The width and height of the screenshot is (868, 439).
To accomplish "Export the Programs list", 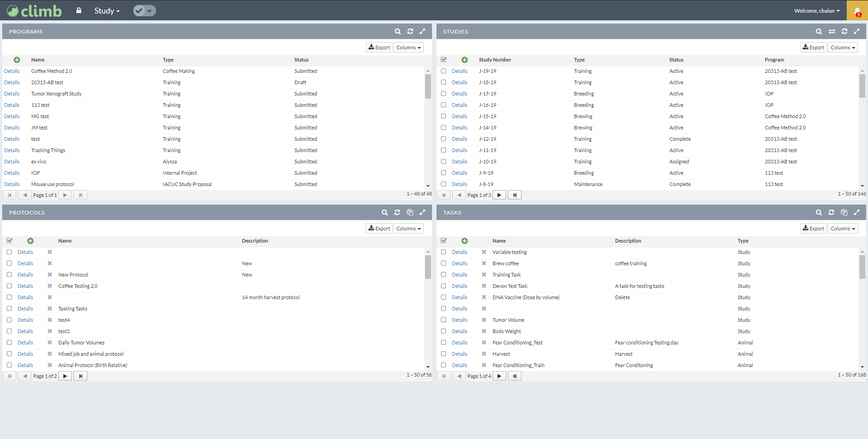I will (379, 48).
